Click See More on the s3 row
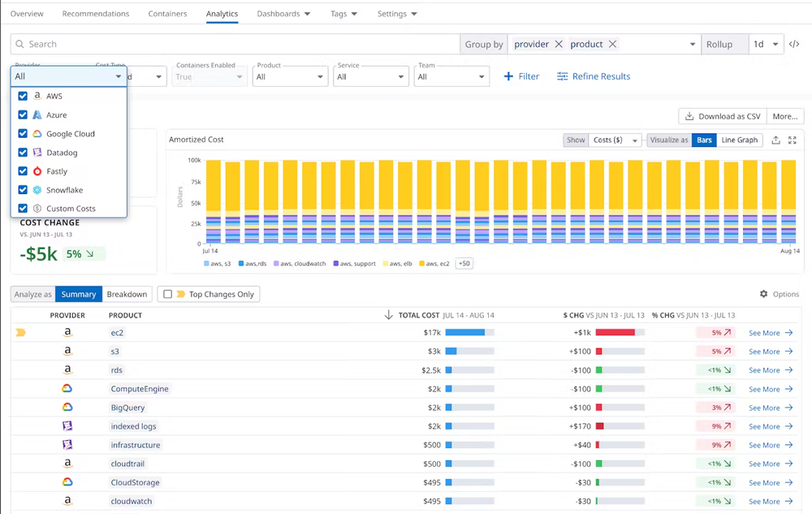Viewport: 812px width, 514px height. click(x=764, y=351)
